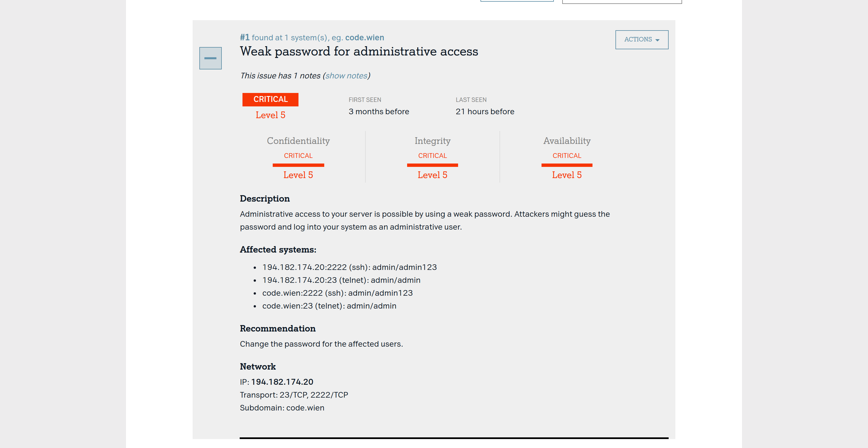Click the code.wien:23 telnet affected system entry
The width and height of the screenshot is (868, 448).
(329, 306)
